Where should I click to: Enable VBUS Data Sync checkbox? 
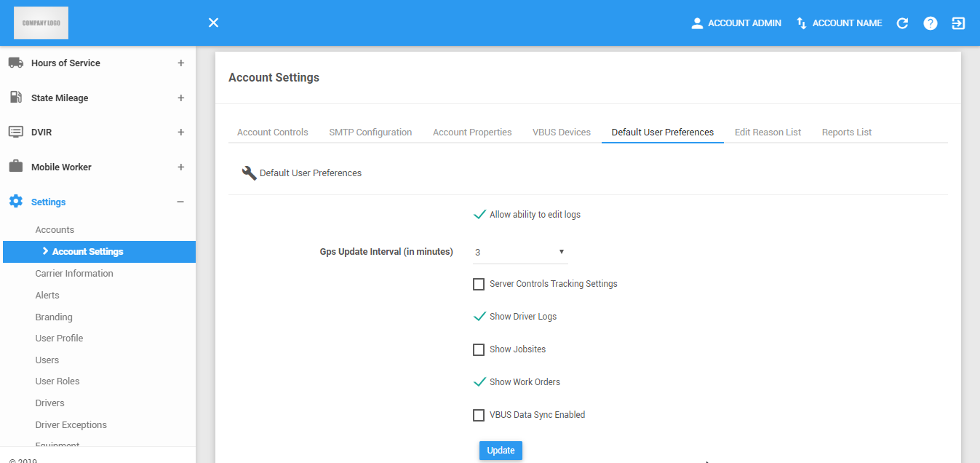click(479, 415)
